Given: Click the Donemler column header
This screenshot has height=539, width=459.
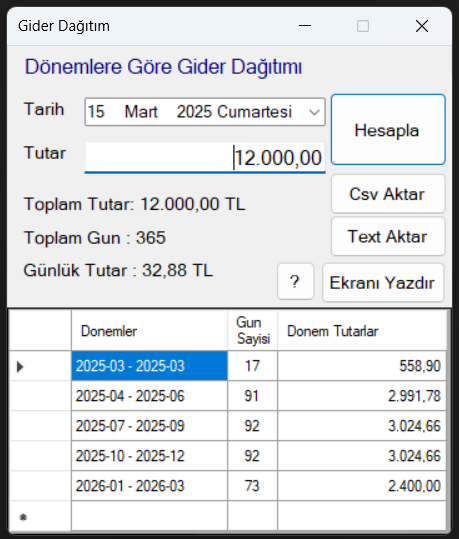Looking at the screenshot, I should pos(149,331).
